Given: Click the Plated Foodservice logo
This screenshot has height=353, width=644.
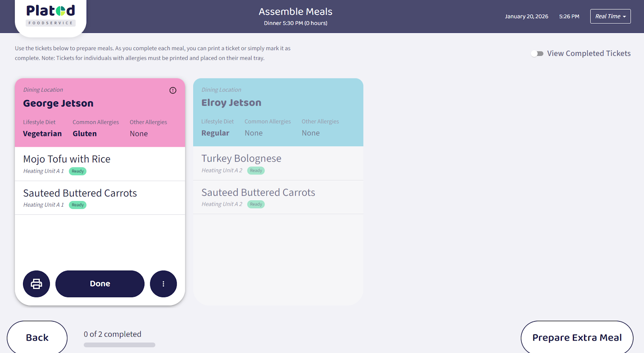Looking at the screenshot, I should [x=51, y=15].
